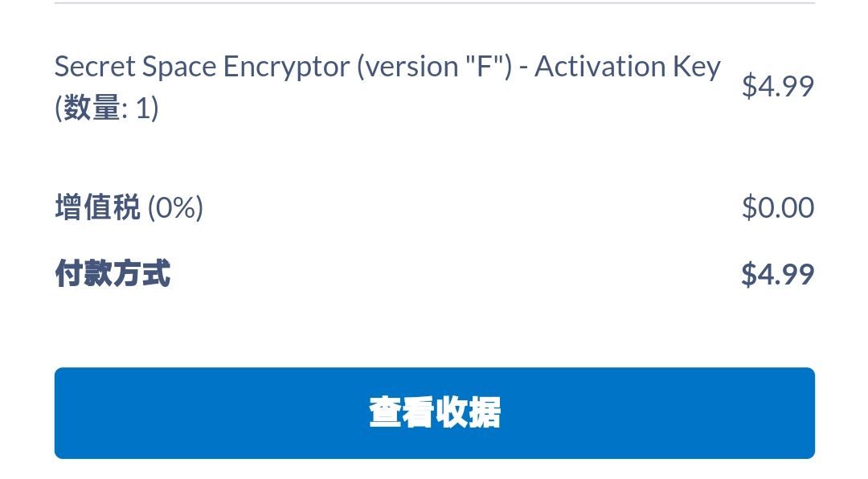Click the word "Encryptor" in product title
This screenshot has height=479, width=868.
(285, 67)
